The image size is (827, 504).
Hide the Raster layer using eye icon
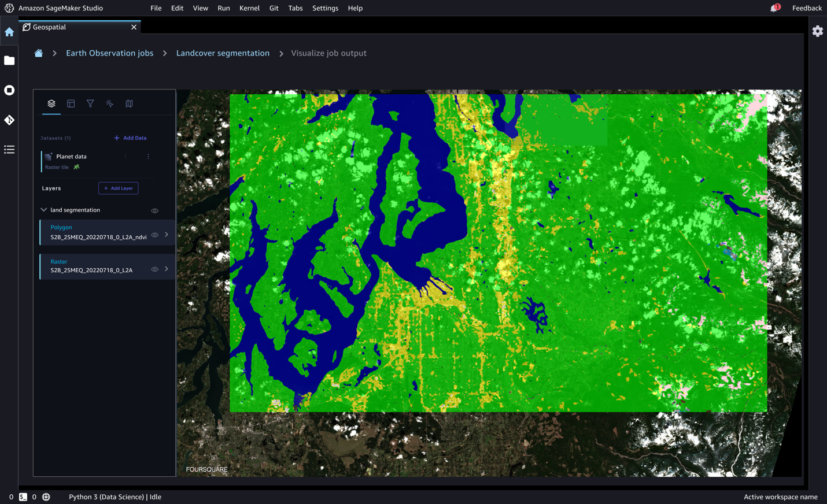154,269
